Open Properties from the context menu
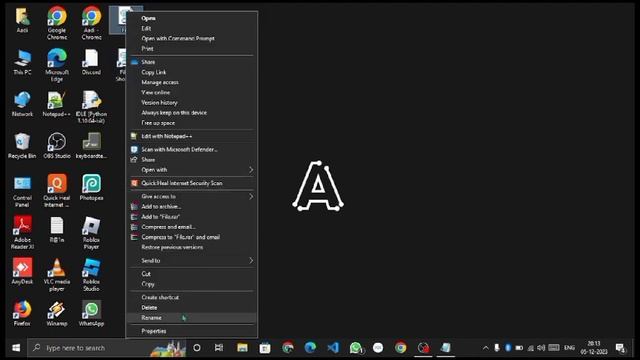Image resolution: width=640 pixels, height=360 pixels. [x=192, y=331]
